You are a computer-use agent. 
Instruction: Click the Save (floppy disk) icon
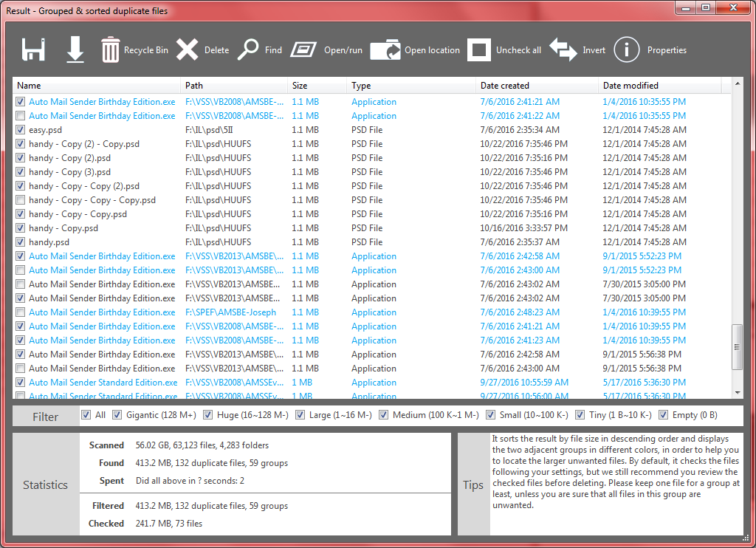click(33, 49)
